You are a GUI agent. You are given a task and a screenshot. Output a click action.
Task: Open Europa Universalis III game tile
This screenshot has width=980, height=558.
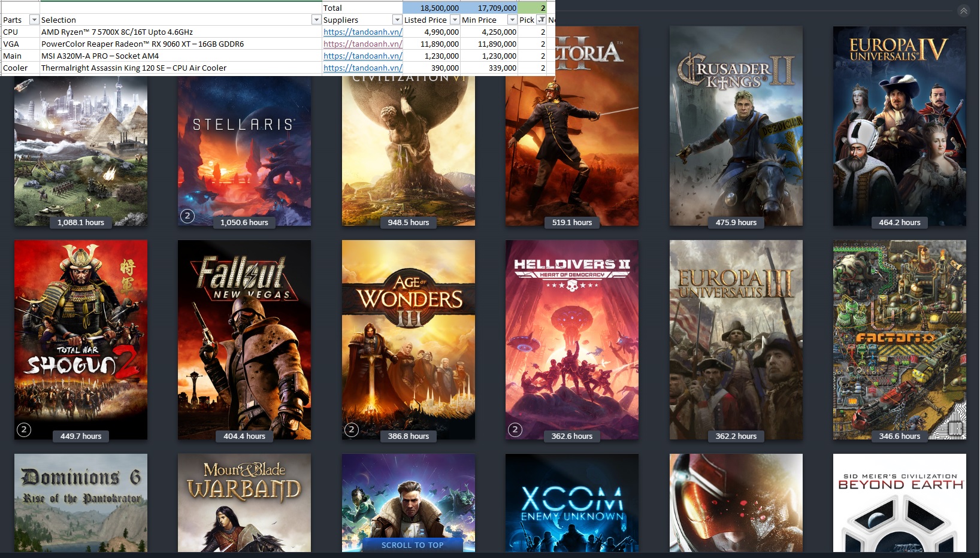coord(736,339)
